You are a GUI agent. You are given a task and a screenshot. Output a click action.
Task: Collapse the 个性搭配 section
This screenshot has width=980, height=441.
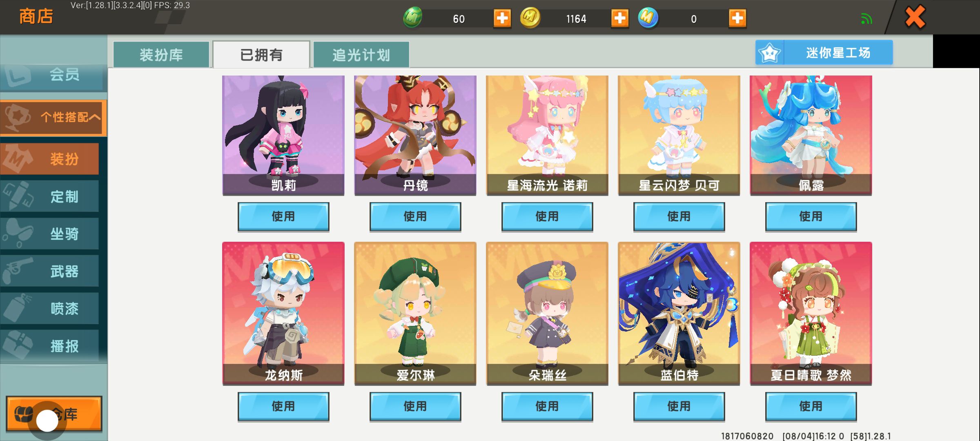(53, 118)
